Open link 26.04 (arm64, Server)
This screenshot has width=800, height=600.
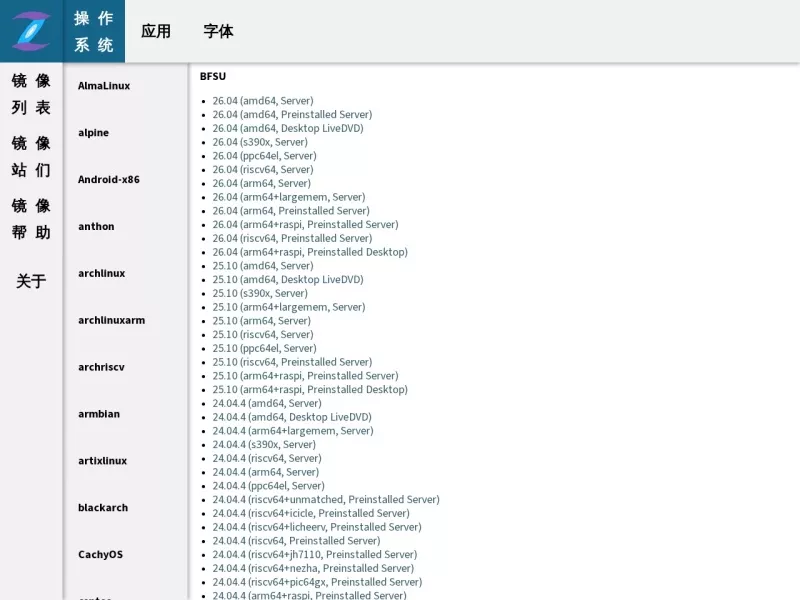click(x=261, y=184)
